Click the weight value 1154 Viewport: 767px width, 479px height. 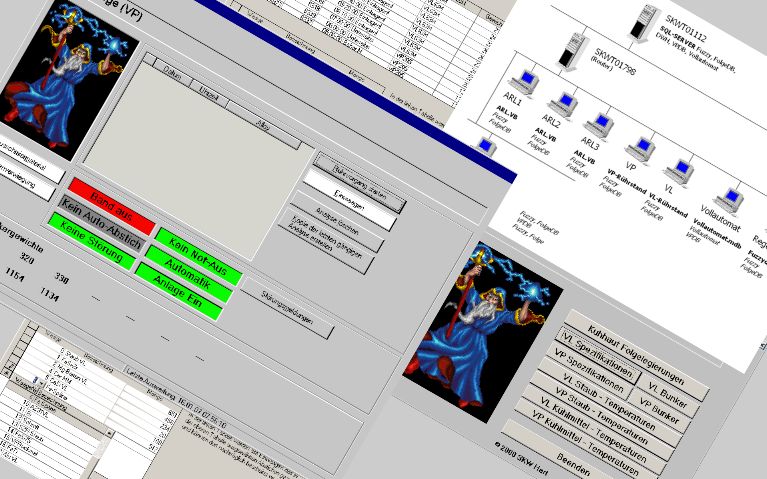point(14,275)
